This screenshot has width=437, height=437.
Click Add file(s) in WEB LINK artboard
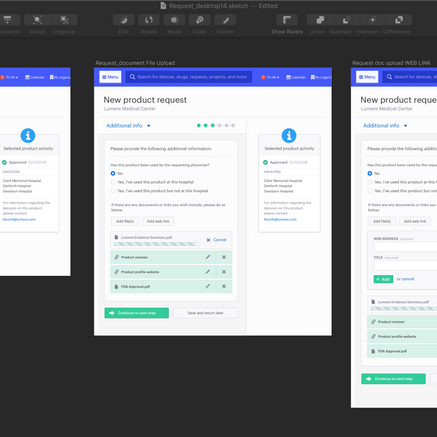[x=382, y=221]
